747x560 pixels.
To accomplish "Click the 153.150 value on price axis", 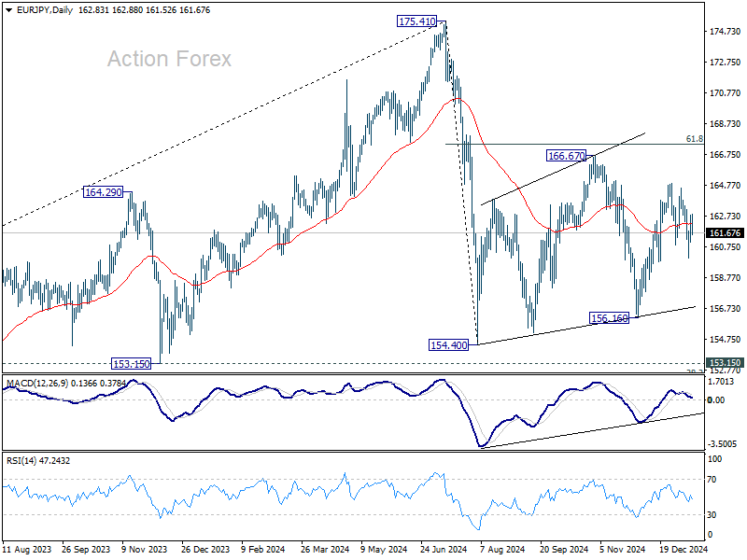I will (x=725, y=362).
